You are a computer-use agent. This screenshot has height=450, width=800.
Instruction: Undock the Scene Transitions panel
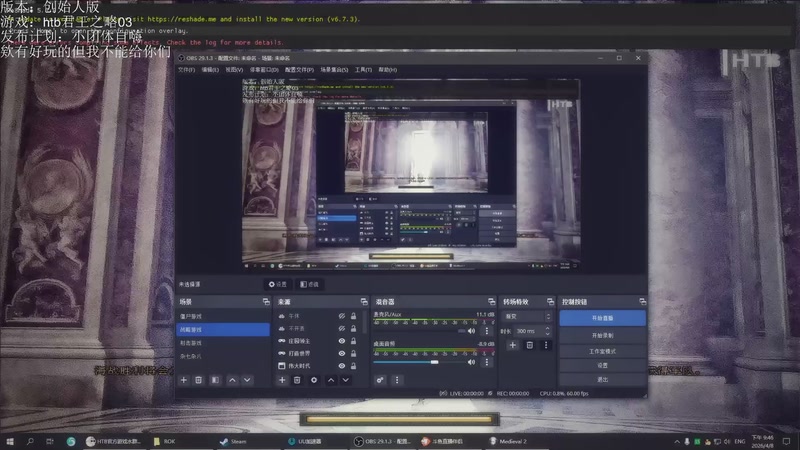click(550, 302)
